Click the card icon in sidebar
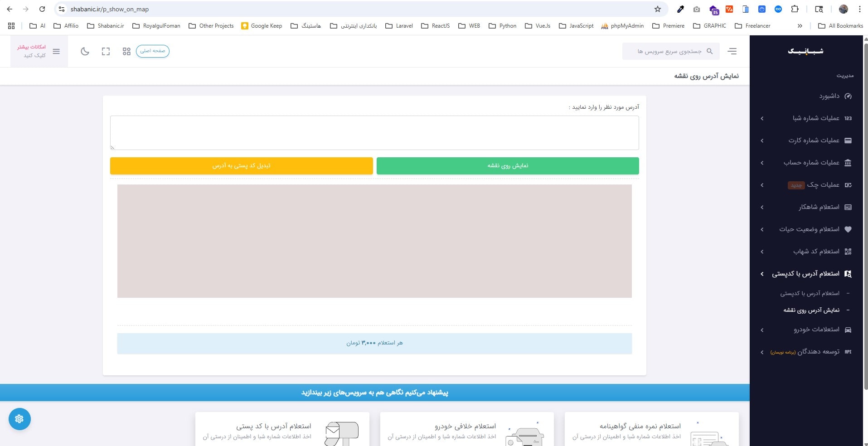This screenshot has height=446, width=868. click(848, 141)
